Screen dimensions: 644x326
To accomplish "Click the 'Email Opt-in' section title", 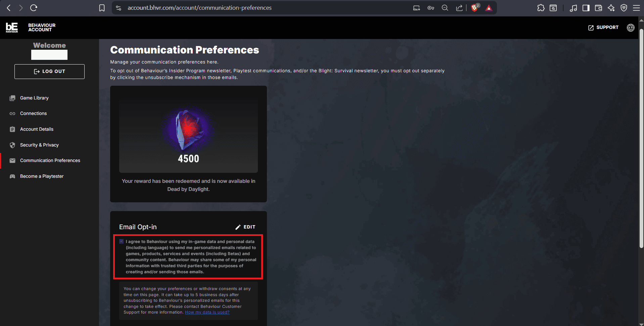I will pos(138,227).
